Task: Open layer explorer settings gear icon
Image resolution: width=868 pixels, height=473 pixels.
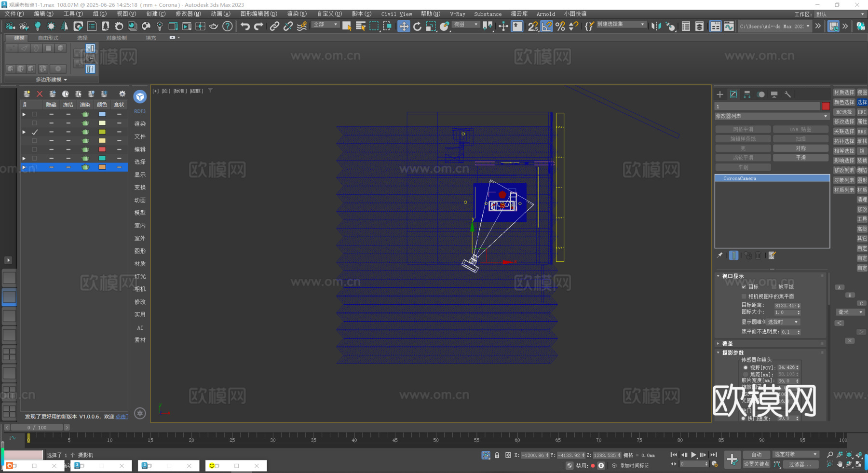Action: click(122, 94)
